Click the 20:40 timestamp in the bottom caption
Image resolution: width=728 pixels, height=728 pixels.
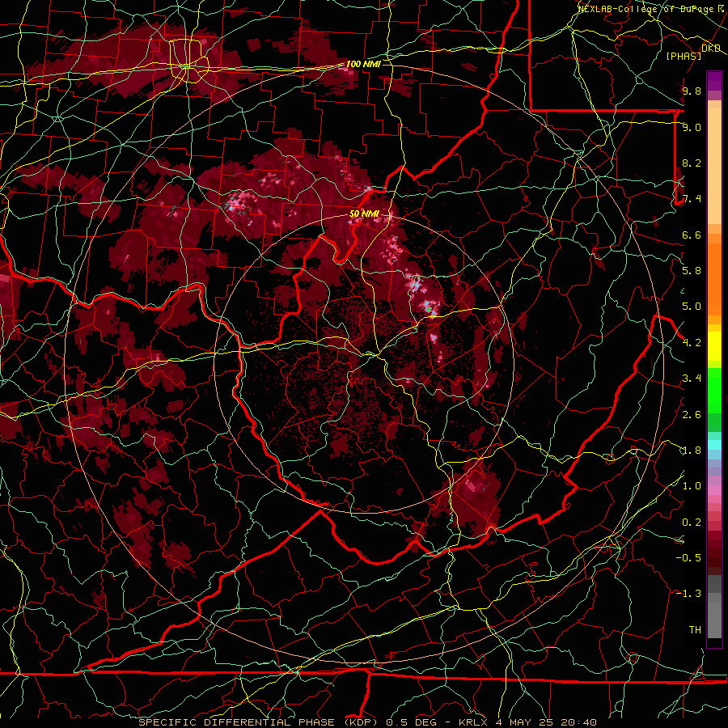(579, 722)
